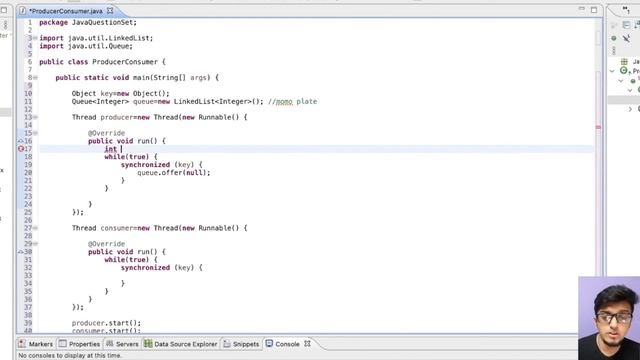Collapse the import block at line 3
The image size is (640, 360).
pos(36,38)
